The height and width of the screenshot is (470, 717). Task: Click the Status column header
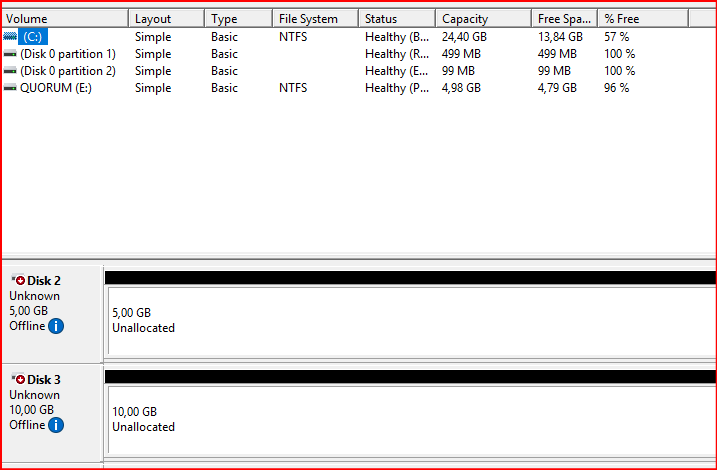pos(396,19)
